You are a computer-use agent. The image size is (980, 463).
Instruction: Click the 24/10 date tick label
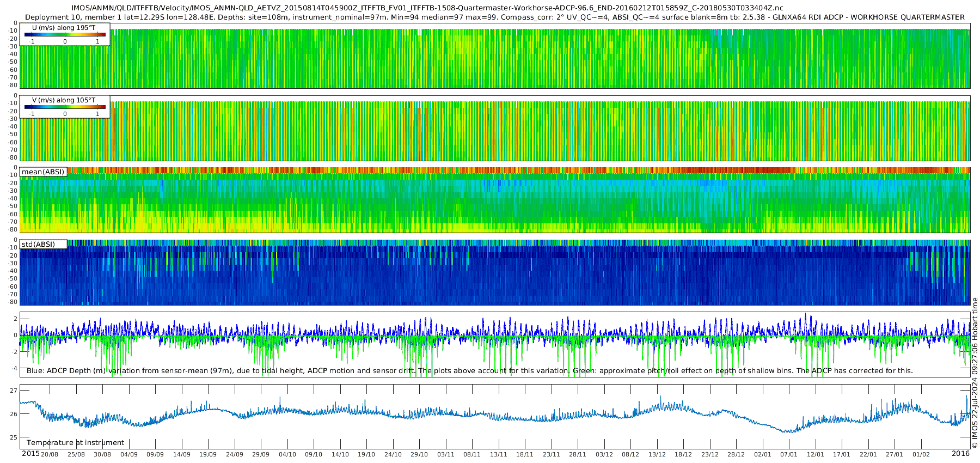pyautogui.click(x=393, y=454)
